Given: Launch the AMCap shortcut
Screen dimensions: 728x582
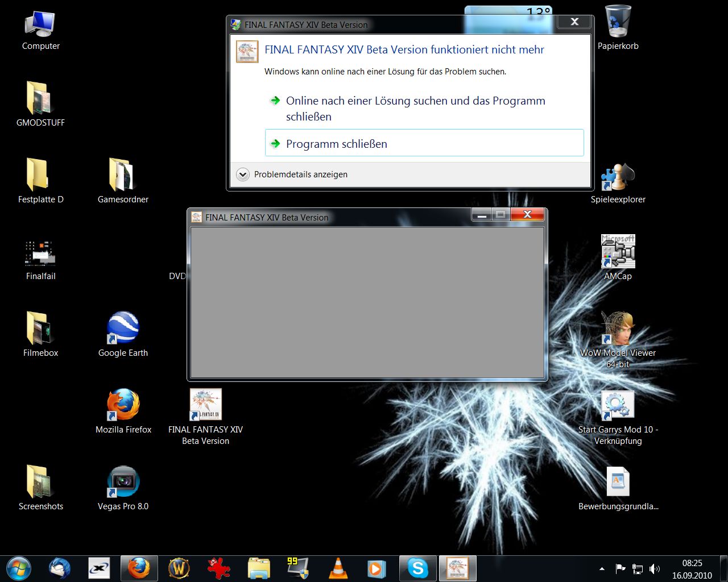Looking at the screenshot, I should click(x=618, y=257).
